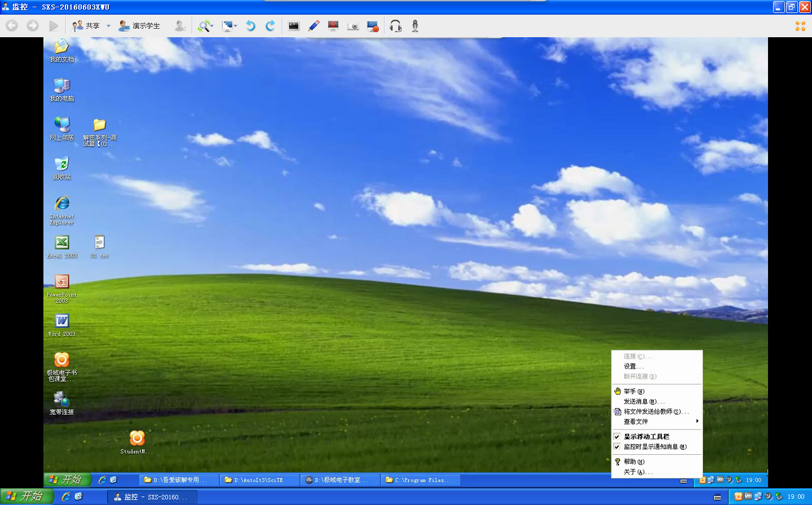
Task: Click the headset voice chat icon
Action: pyautogui.click(x=395, y=26)
